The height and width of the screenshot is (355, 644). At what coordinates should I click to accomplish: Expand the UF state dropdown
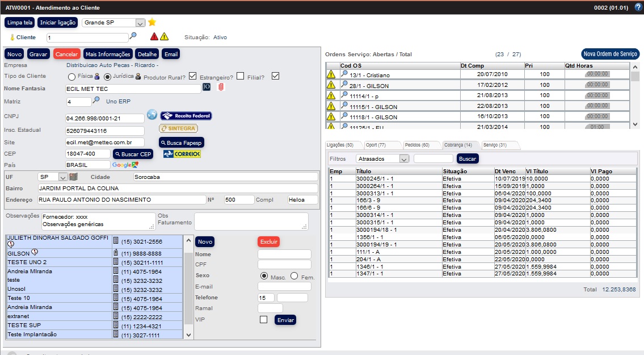[63, 177]
